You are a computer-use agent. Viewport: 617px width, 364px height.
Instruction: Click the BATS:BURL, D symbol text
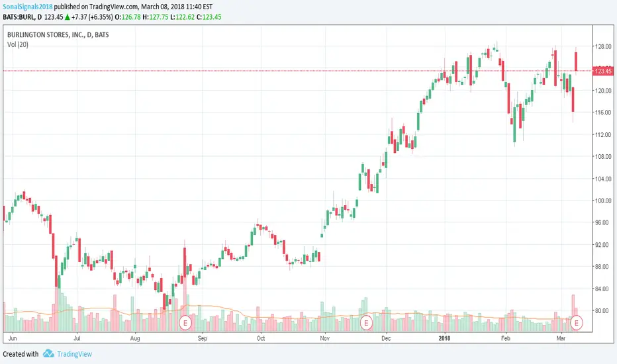click(x=22, y=17)
